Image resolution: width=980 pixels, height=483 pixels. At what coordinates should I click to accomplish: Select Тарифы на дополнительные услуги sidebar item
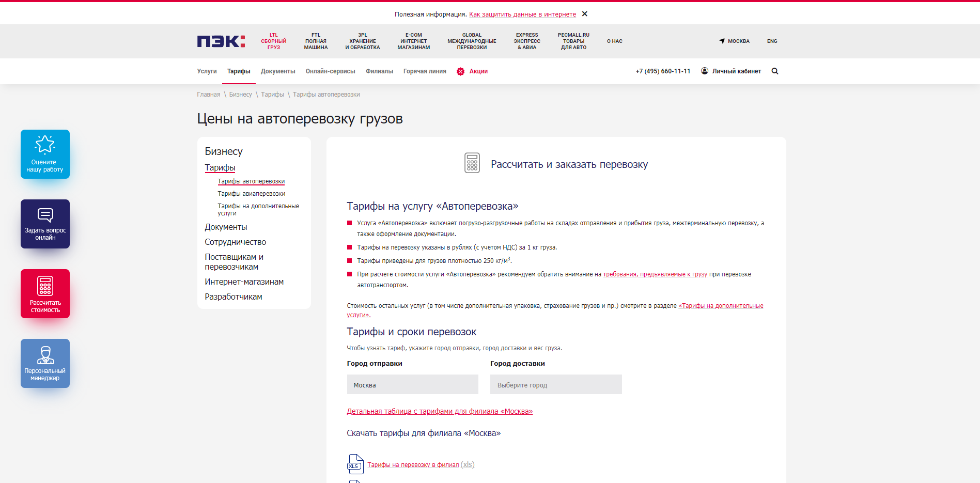pos(258,209)
